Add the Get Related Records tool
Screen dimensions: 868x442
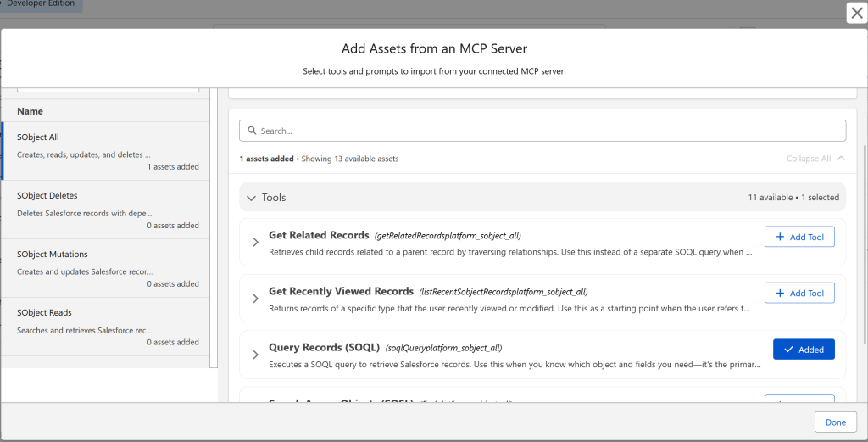(x=799, y=237)
